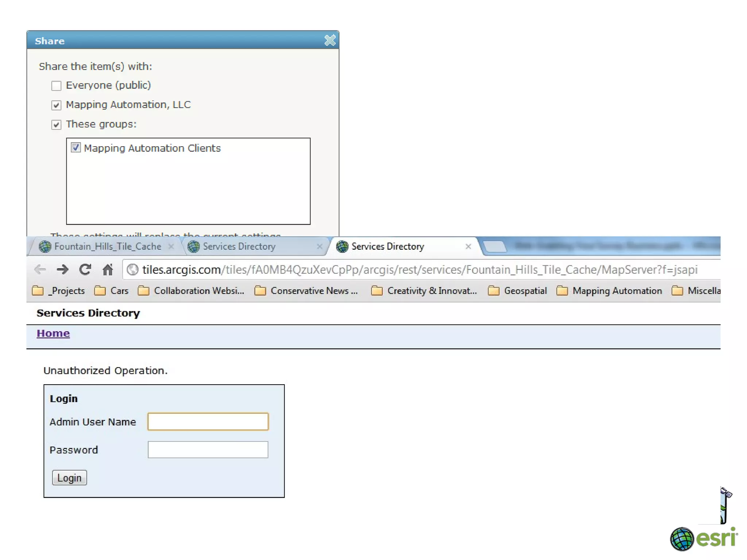Switch to the middle Services Directory tab
This screenshot has width=747, height=560.
(x=239, y=246)
